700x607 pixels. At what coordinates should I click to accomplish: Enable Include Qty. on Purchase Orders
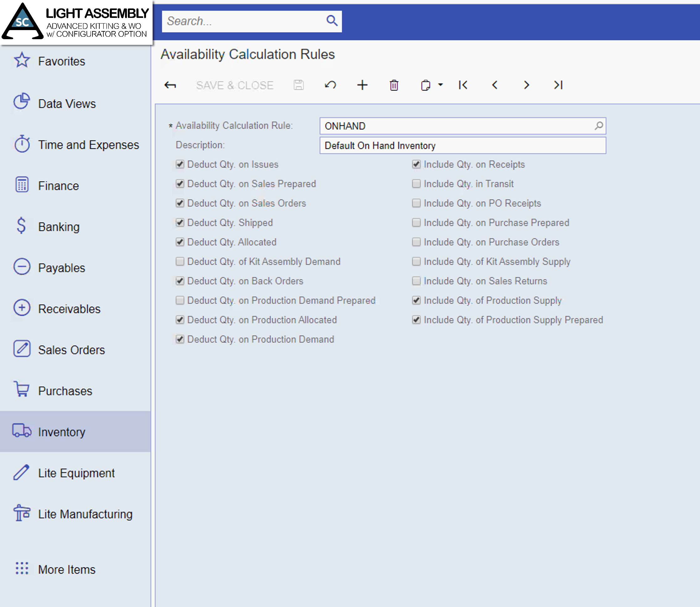416,242
